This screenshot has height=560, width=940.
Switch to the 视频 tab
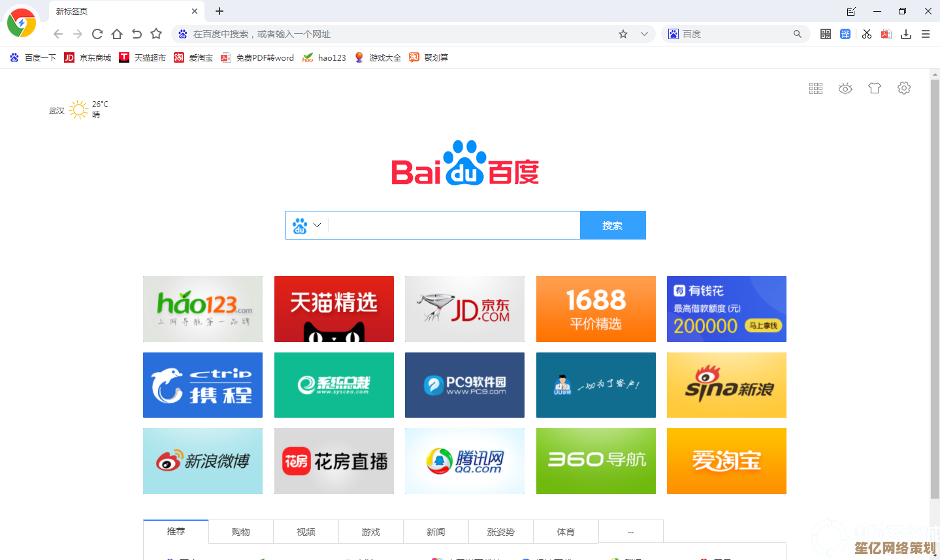point(306,531)
